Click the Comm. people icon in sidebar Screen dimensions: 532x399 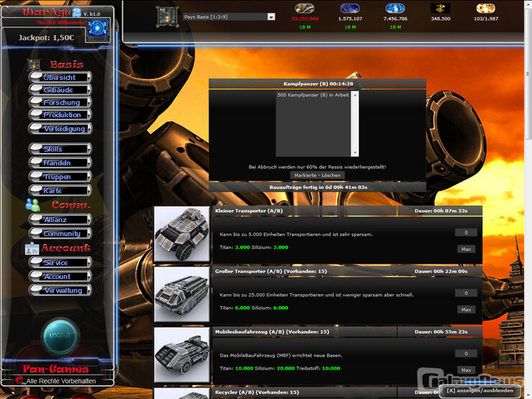tap(33, 205)
